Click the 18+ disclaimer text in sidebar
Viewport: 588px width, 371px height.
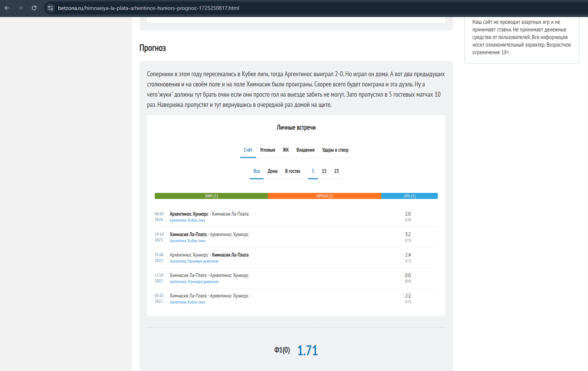(522, 37)
